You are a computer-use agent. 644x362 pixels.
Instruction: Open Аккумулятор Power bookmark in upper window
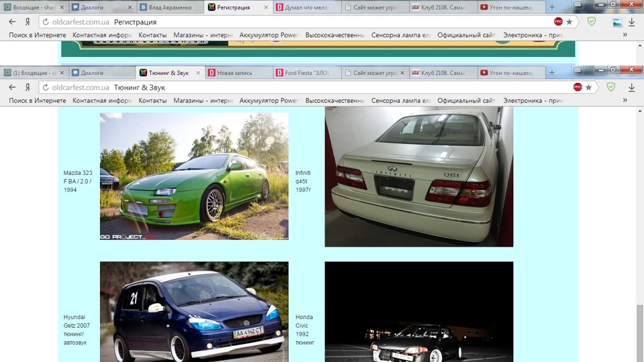point(269,35)
